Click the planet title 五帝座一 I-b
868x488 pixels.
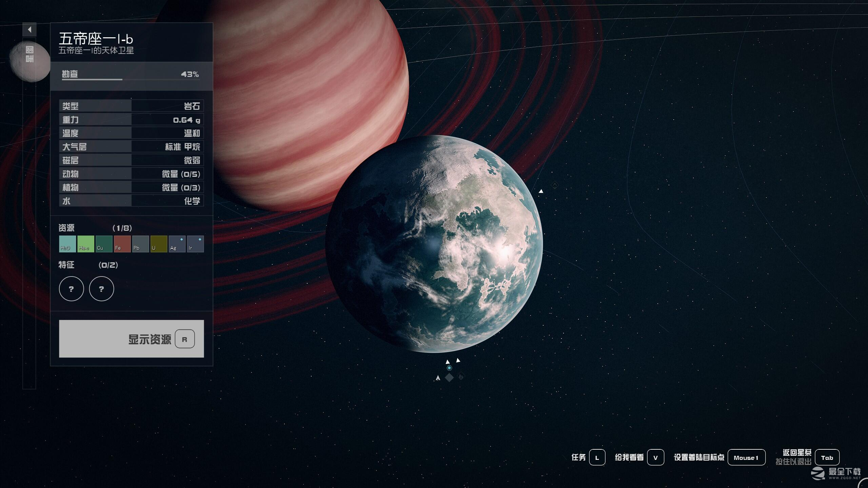tap(96, 39)
